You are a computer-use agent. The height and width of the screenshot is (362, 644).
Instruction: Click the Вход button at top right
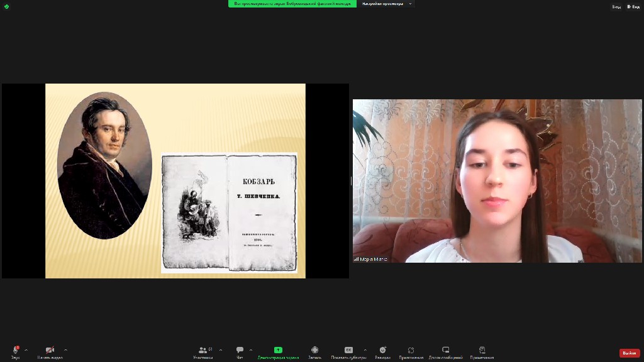pos(616,6)
